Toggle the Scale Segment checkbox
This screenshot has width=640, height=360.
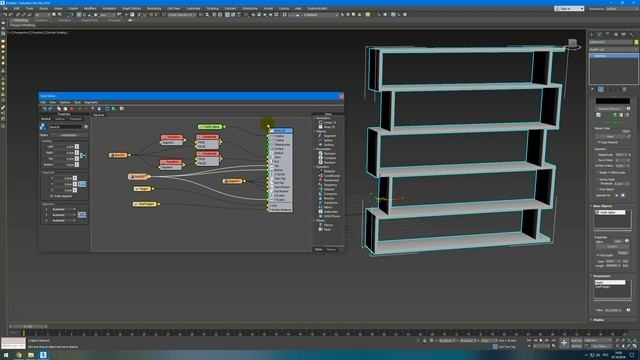[51, 196]
